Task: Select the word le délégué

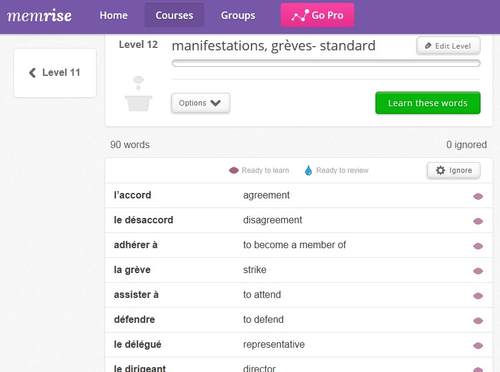Action: [137, 344]
